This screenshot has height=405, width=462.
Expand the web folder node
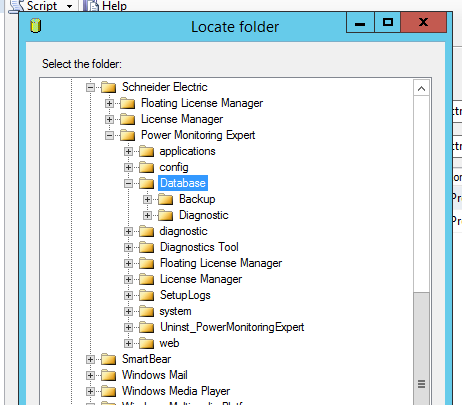click(128, 343)
